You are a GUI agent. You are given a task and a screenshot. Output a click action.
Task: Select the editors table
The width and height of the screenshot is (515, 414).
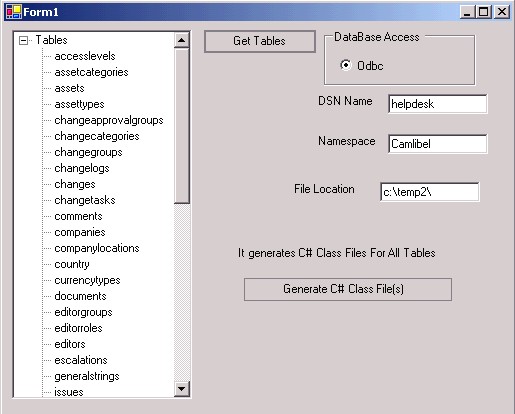70,344
